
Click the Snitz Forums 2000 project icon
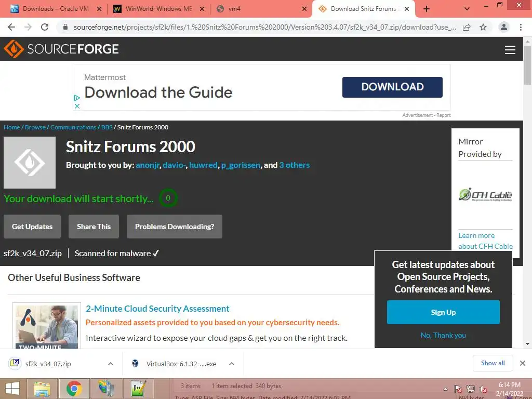click(30, 163)
